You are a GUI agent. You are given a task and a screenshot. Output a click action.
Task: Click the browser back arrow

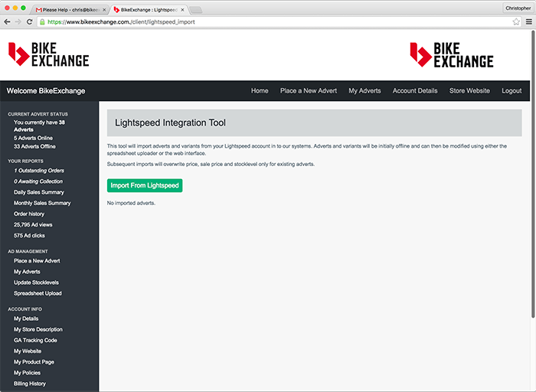(x=7, y=22)
